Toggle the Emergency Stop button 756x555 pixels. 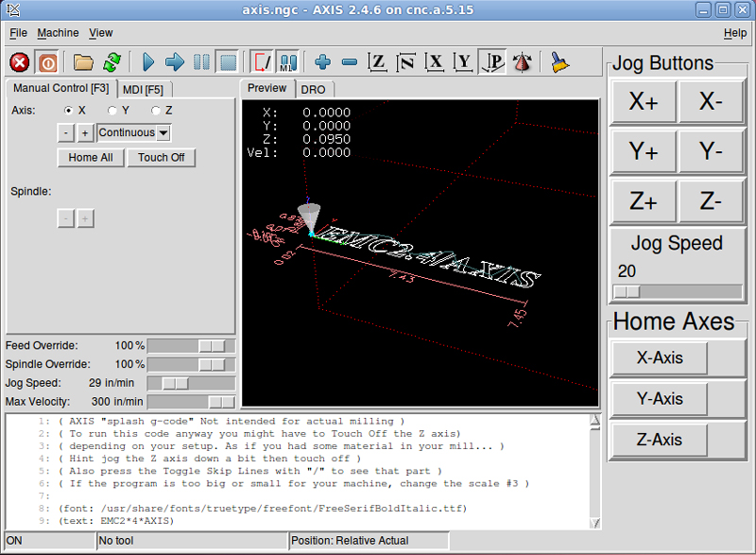click(20, 62)
